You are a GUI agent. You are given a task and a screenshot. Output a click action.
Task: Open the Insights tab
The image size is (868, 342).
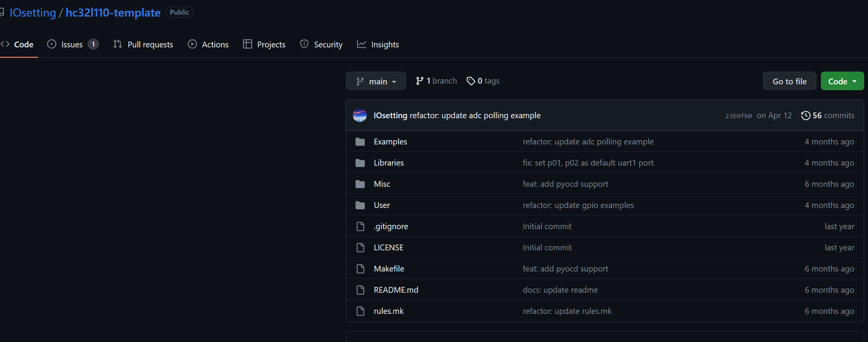coord(378,45)
